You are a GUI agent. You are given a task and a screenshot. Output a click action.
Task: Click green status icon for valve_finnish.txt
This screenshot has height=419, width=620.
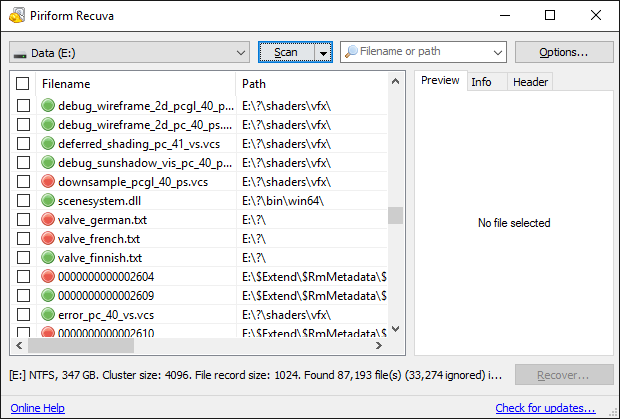coord(48,257)
